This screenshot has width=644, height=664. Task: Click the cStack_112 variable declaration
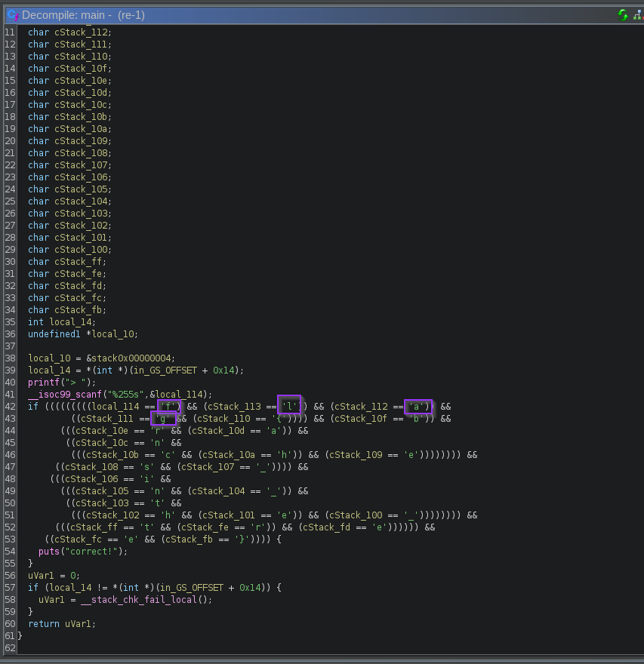[x=82, y=32]
